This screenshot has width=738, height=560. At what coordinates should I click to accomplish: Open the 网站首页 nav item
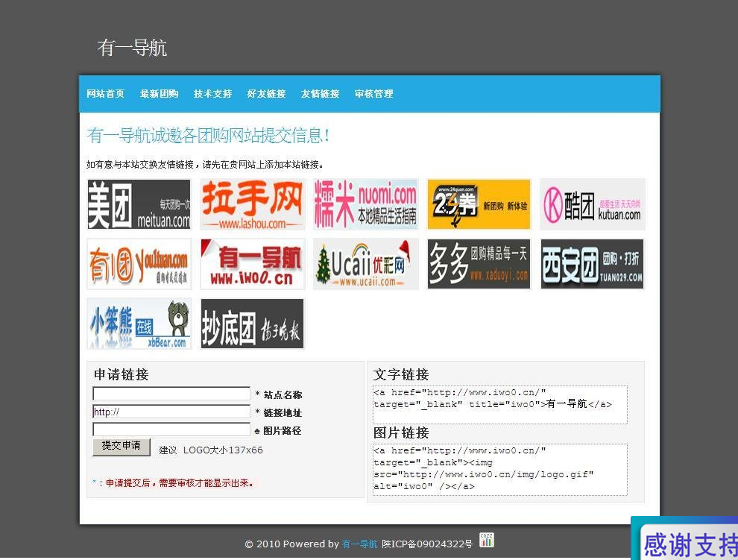[105, 94]
